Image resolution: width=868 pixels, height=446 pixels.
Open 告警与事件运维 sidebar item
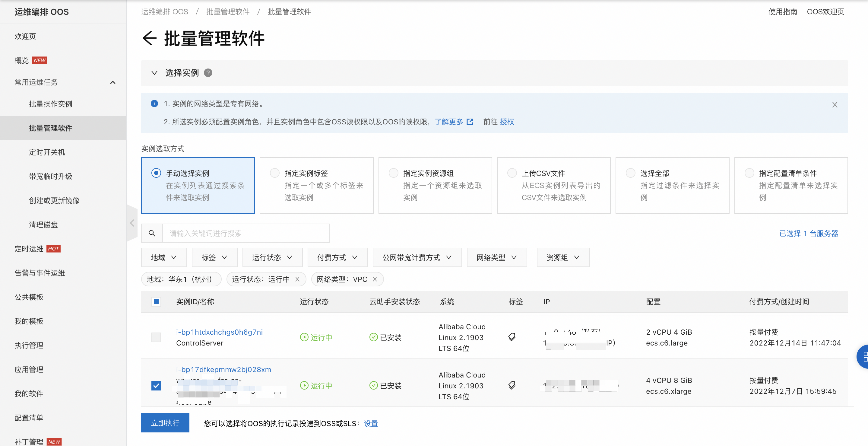click(x=40, y=273)
